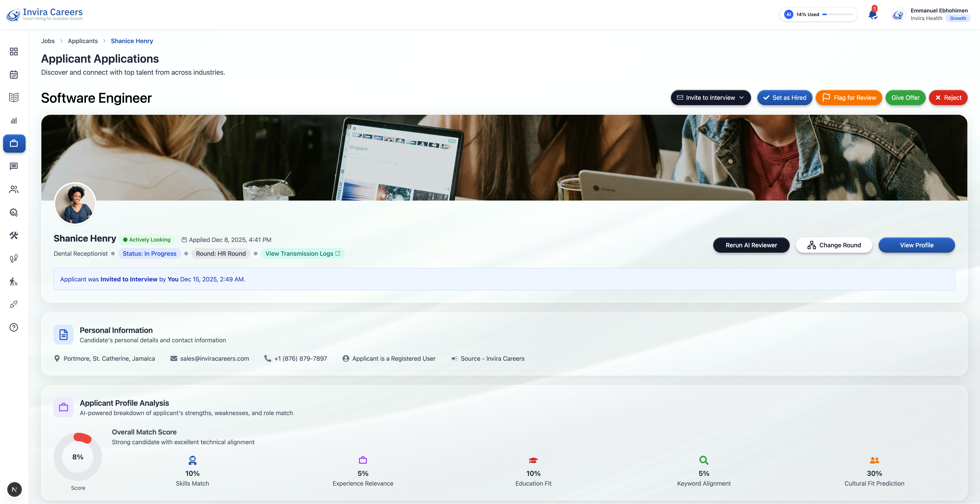Select the active Jobs briefcase icon

tap(14, 143)
